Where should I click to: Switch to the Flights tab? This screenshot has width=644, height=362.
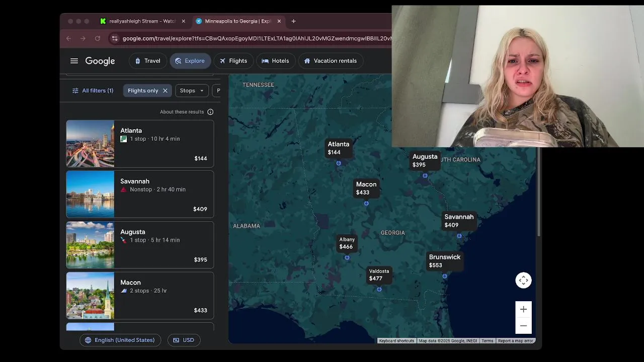tap(233, 61)
